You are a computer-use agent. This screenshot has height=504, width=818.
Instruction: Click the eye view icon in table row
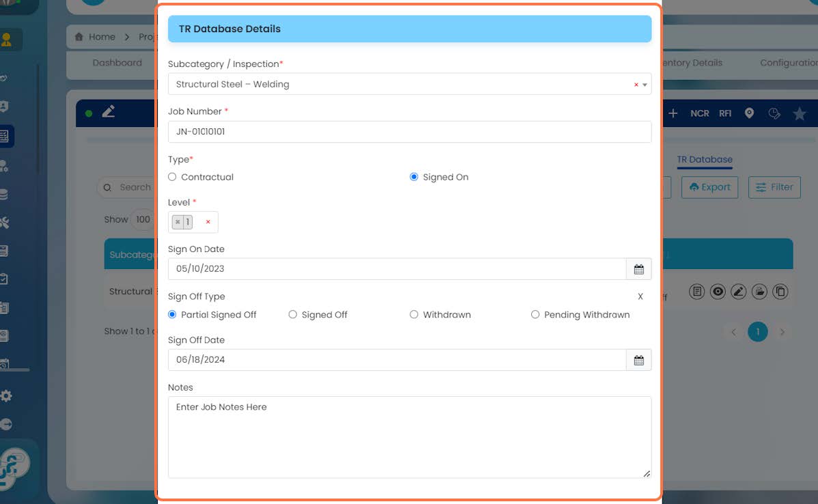click(718, 292)
